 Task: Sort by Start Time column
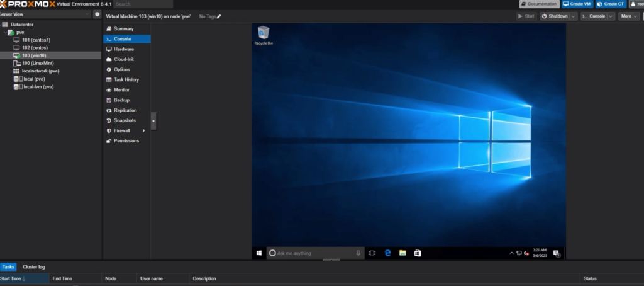coord(25,278)
